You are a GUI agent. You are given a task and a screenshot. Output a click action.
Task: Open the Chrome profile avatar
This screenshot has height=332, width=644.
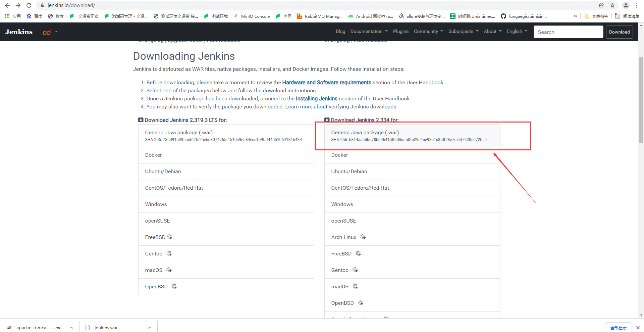(626, 5)
